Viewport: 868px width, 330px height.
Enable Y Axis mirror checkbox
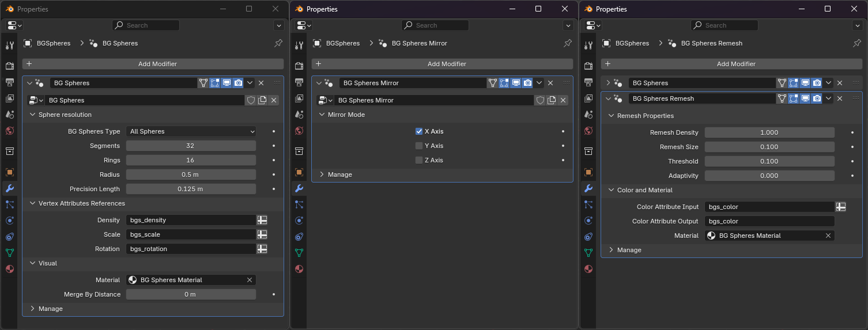419,146
